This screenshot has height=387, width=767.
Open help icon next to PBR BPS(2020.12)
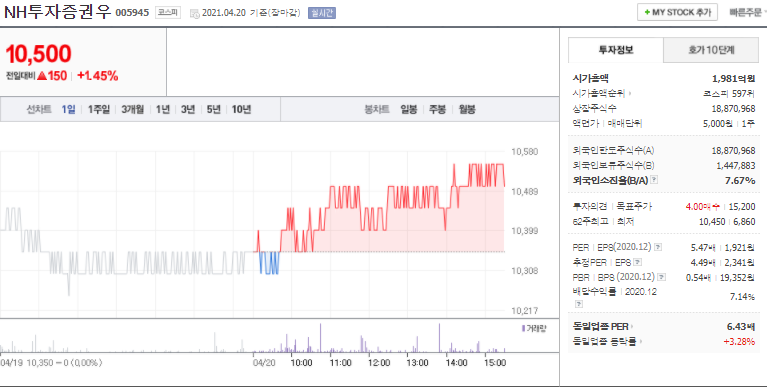[661, 277]
